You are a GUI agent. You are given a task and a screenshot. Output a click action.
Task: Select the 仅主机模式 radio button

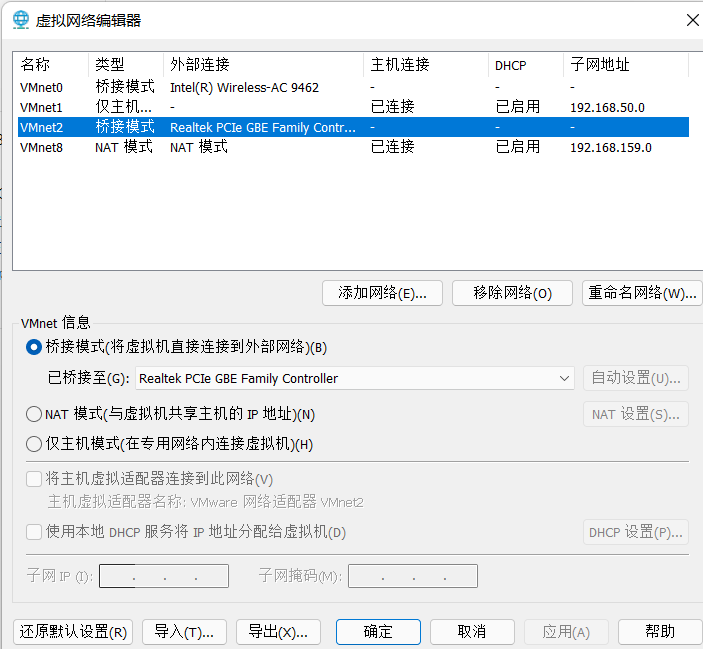pos(34,444)
